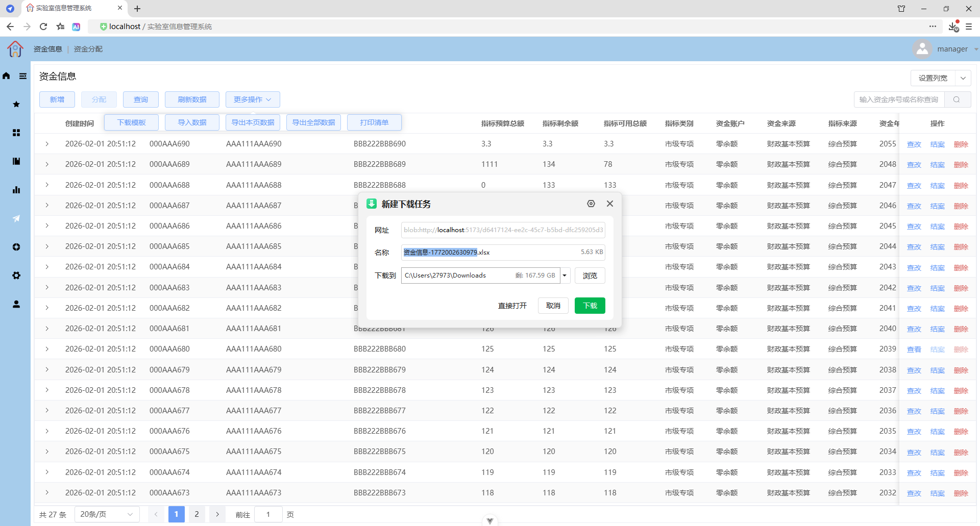This screenshot has width=980, height=526.
Task: Expand the row for 000AAA690
Action: pos(47,144)
